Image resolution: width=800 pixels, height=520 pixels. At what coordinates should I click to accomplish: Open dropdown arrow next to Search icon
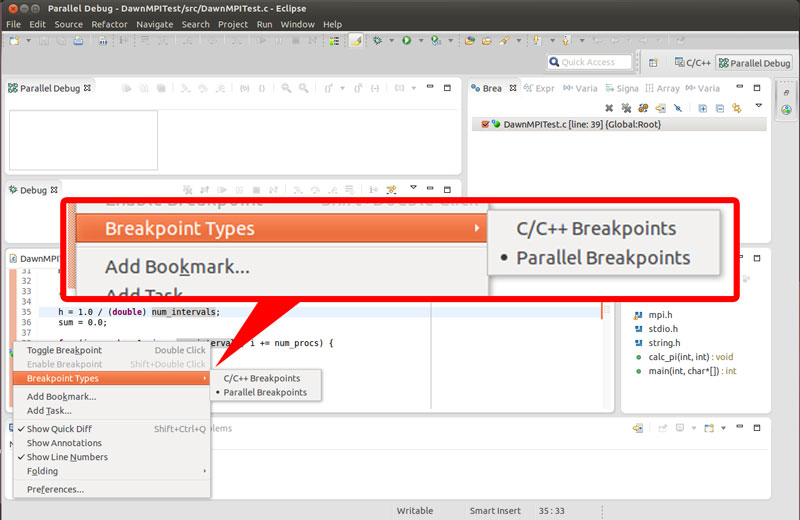coord(519,40)
